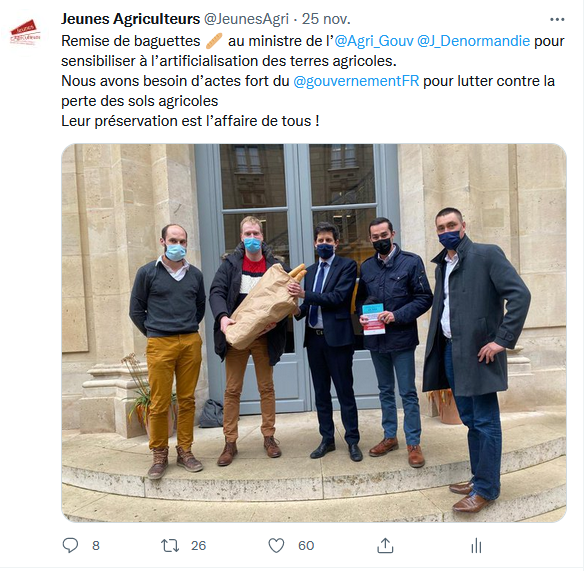This screenshot has width=587, height=571.
Task: Retweet this post using the arrows icon
Action: click(170, 546)
